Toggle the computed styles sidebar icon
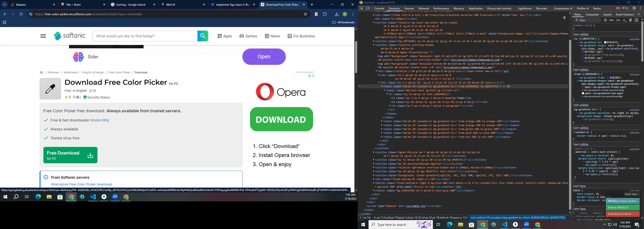This screenshot has width=644, height=229. click(x=636, y=20)
